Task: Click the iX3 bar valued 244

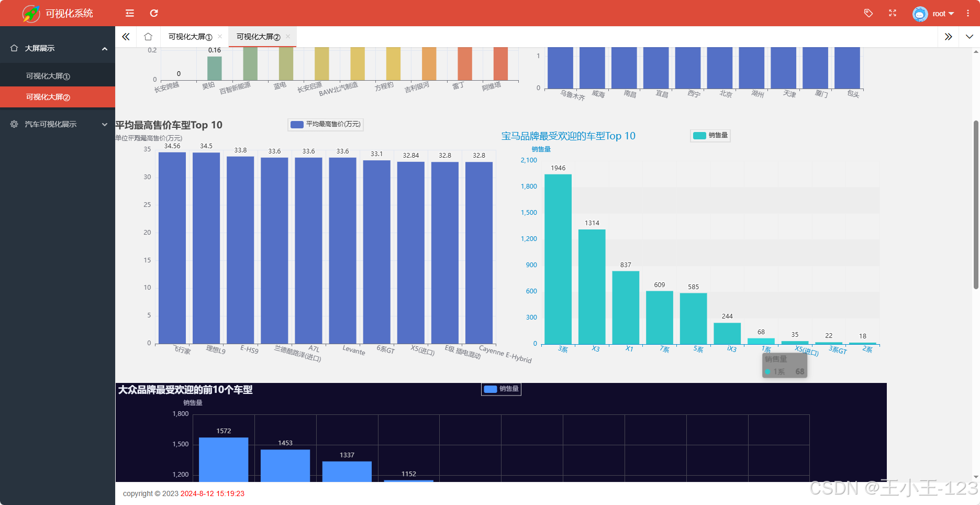Action: 727,333
